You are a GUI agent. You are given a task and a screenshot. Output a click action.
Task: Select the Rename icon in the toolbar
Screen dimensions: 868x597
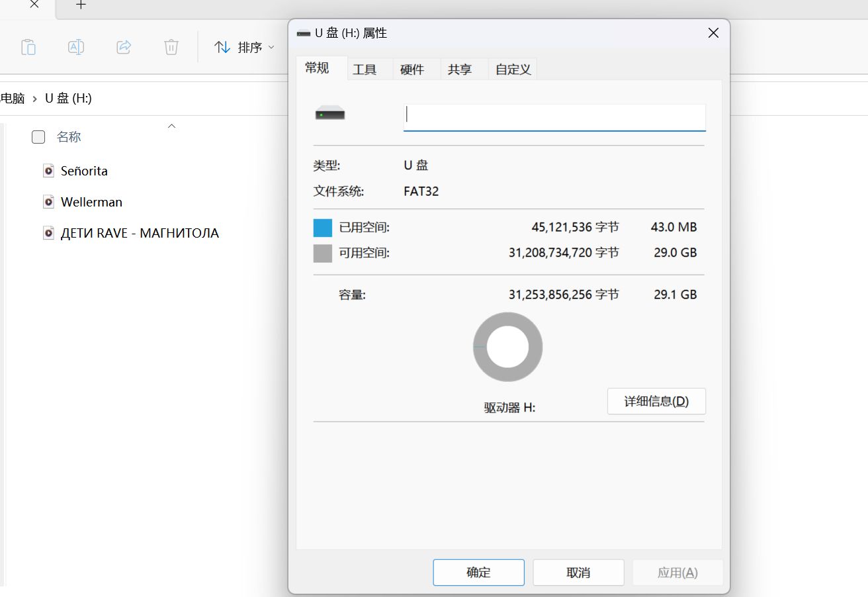click(x=75, y=46)
